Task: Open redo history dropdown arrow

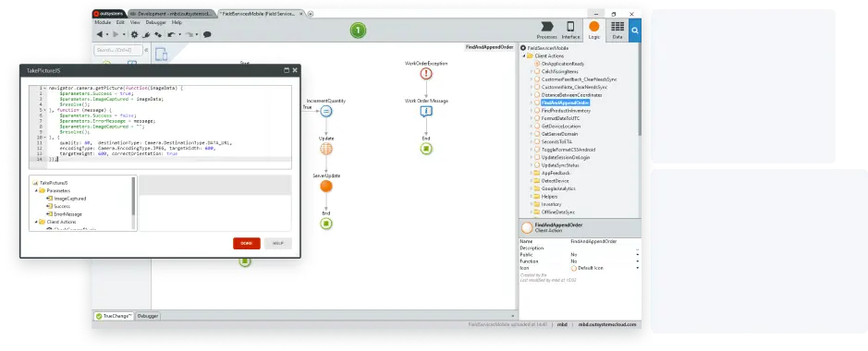Action: point(198,34)
